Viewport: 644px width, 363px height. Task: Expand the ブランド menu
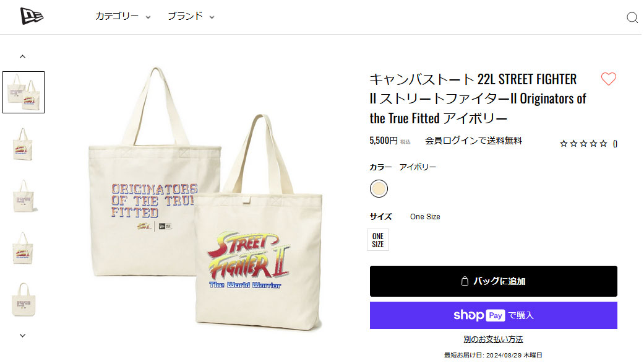point(191,17)
